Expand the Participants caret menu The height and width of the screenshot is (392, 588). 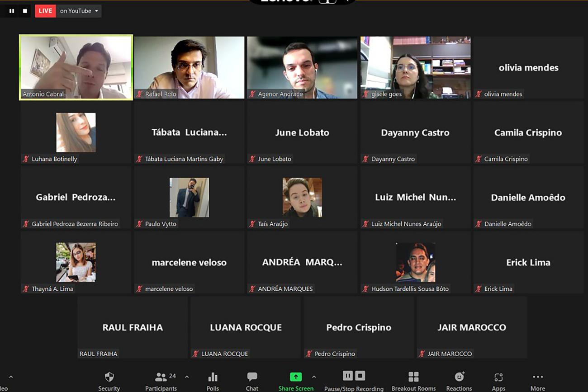tap(187, 377)
